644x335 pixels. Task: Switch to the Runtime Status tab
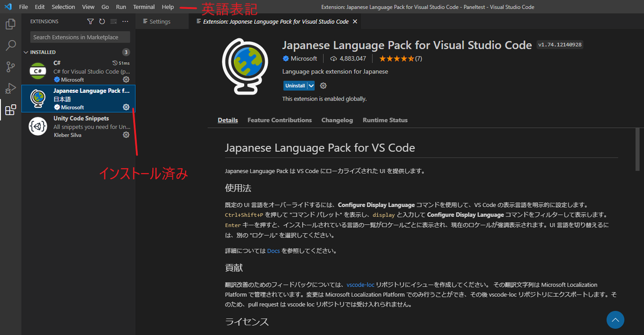pos(385,120)
